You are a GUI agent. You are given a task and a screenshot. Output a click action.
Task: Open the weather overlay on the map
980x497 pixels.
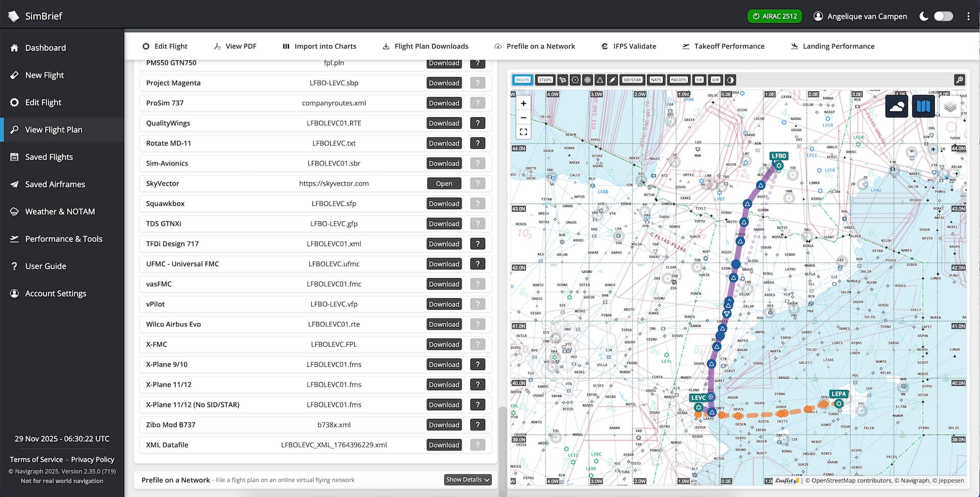tap(896, 107)
